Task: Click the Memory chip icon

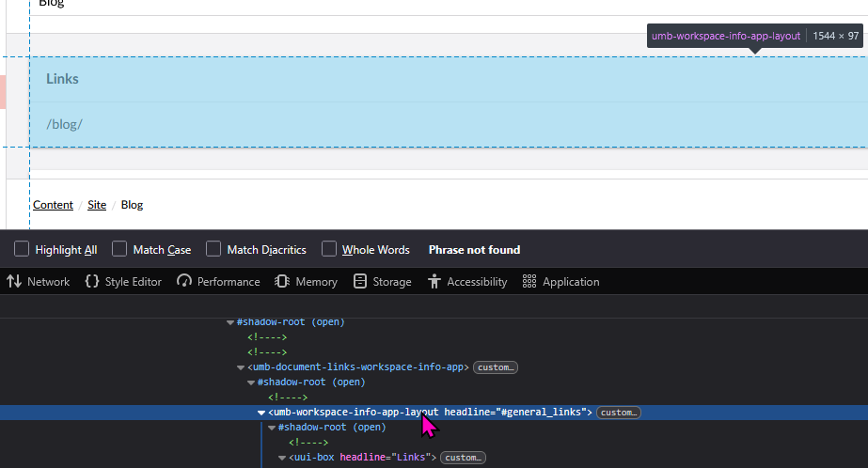Action: coord(282,282)
